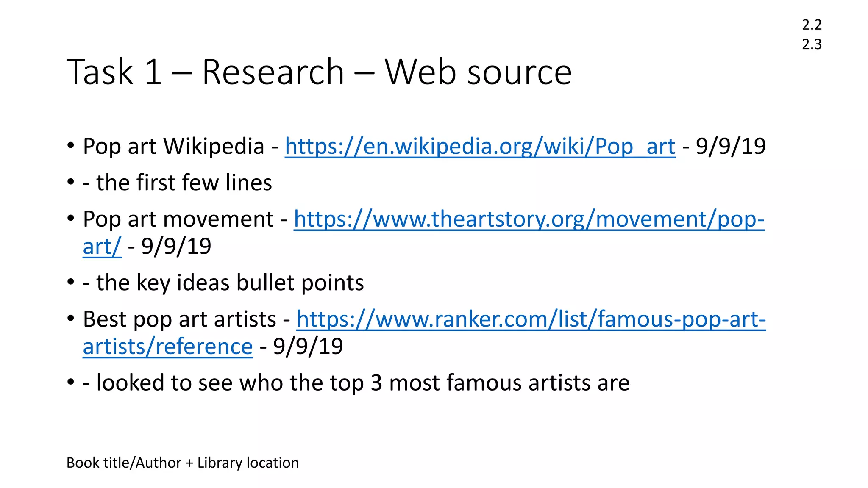The image size is (868, 488).
Task: Click the 9/9/19 date after the Wikipedia link
Action: (x=731, y=147)
